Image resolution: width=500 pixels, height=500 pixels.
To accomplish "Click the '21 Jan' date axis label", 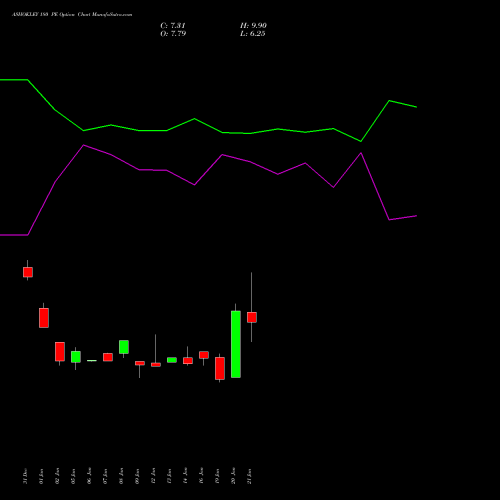I will pos(249,476).
